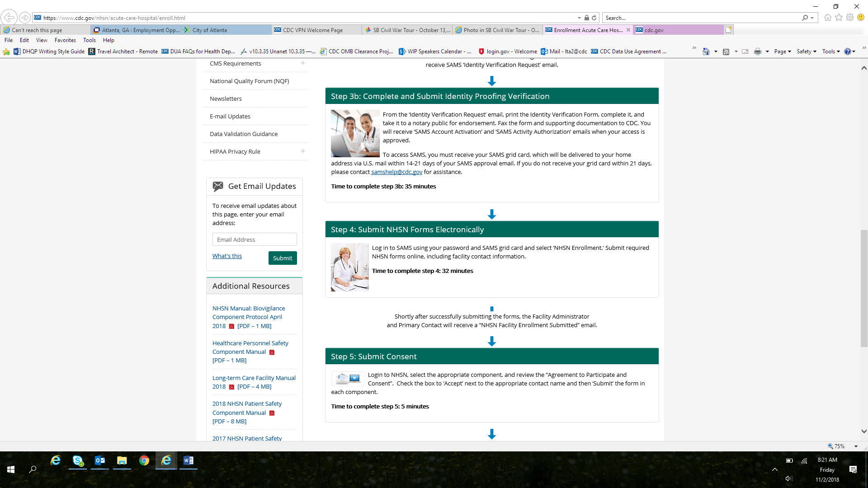Open the Safety dropdown menu
Image resolution: width=868 pixels, height=488 pixels.
806,52
